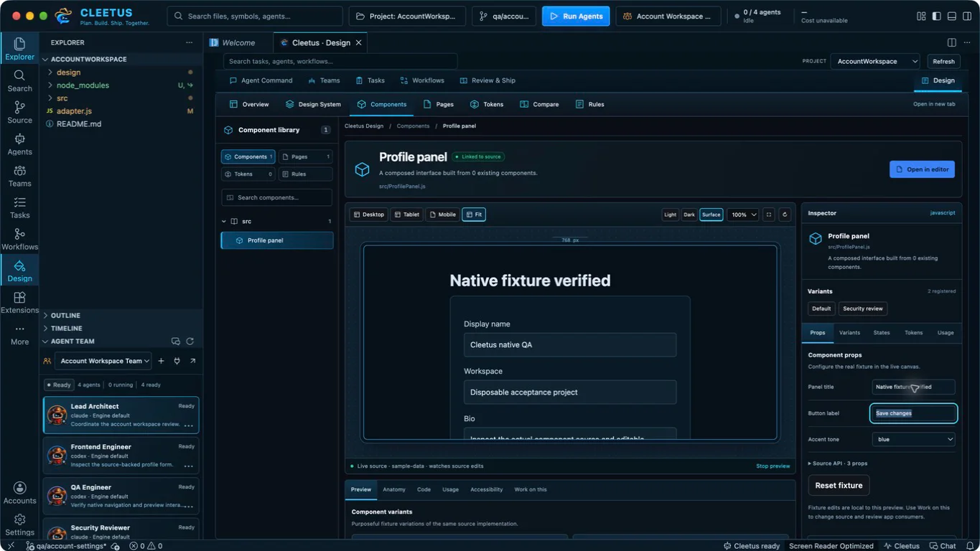Open the Agents view in activity bar
Viewport: 980px width, 551px height.
(19, 144)
